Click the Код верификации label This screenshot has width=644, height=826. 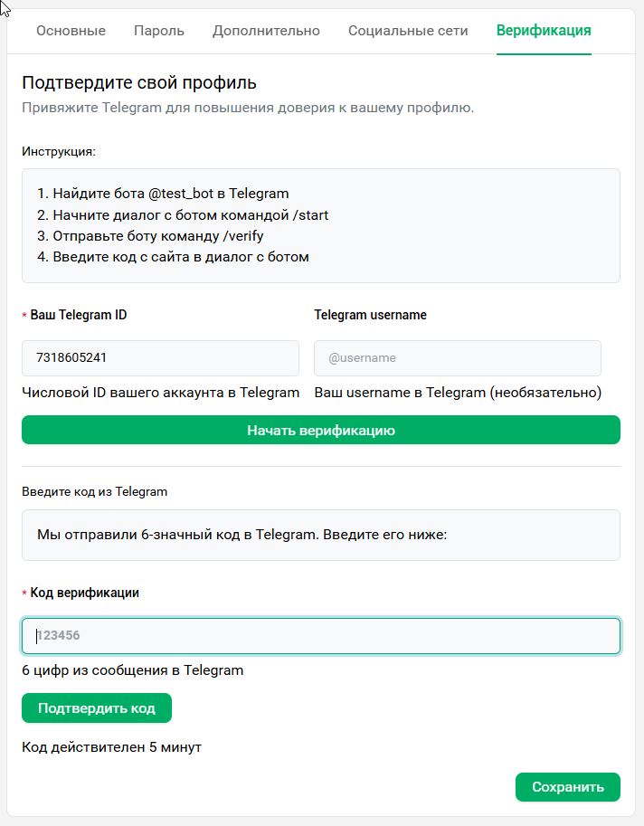[x=85, y=593]
